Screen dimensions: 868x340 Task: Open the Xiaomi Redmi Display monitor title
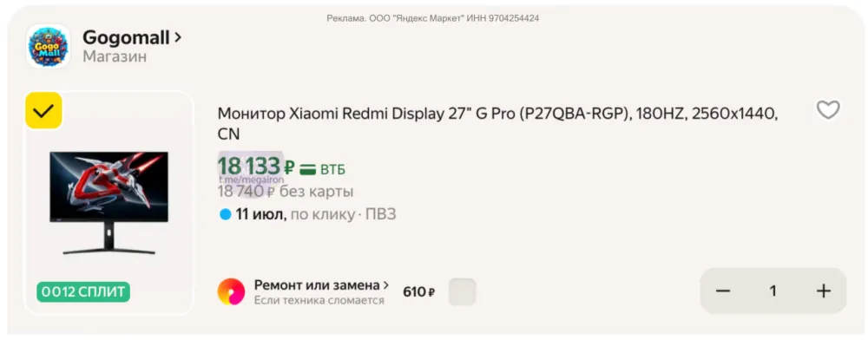497,123
